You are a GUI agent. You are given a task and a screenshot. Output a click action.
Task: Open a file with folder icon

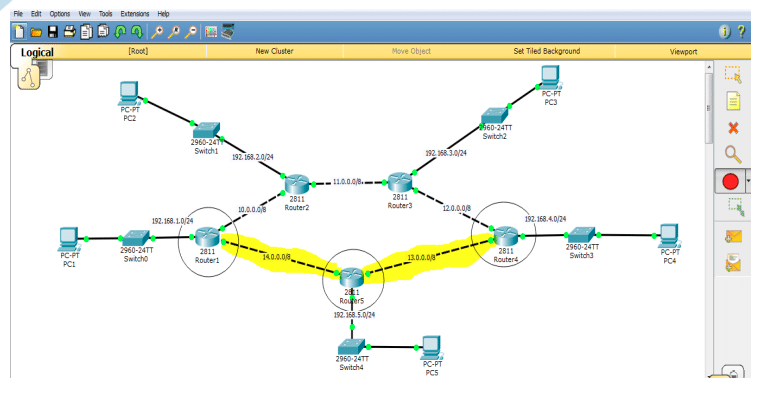point(35,33)
